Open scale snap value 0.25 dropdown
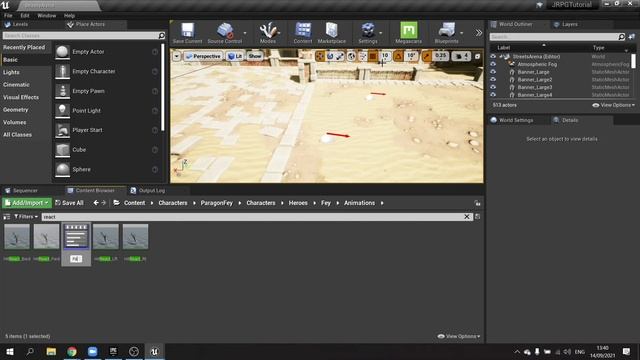Screen dimensions: 640x360 (x=440, y=56)
